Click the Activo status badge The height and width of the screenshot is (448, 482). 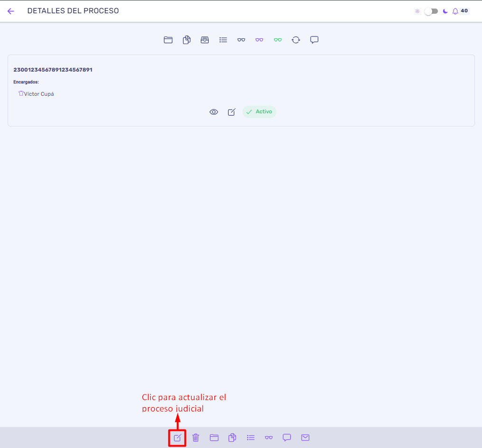(x=260, y=112)
